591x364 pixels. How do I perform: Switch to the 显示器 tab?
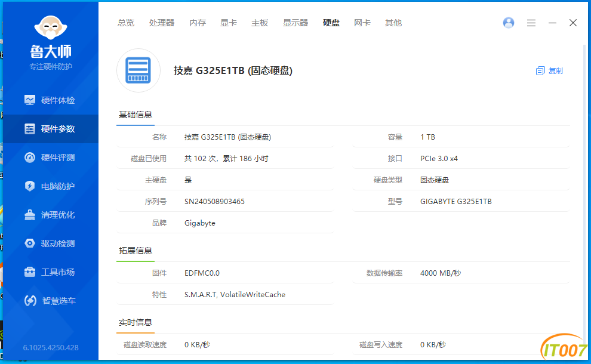click(295, 23)
